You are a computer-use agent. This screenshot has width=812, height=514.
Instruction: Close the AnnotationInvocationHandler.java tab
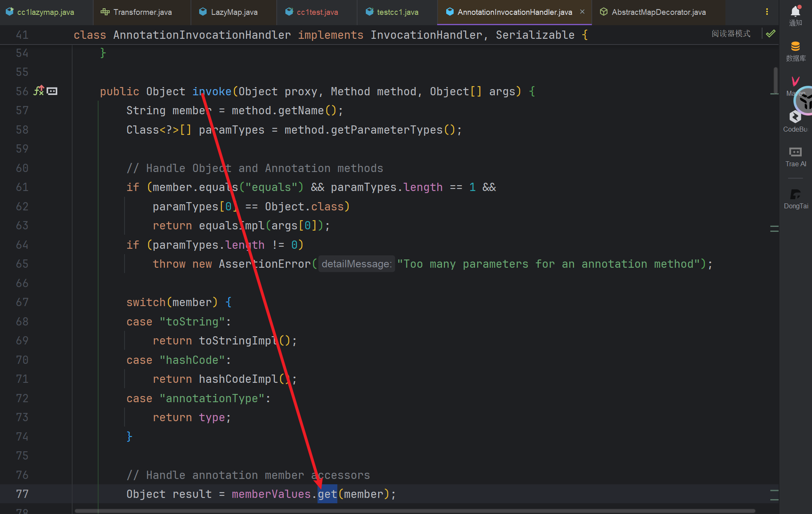(582, 12)
